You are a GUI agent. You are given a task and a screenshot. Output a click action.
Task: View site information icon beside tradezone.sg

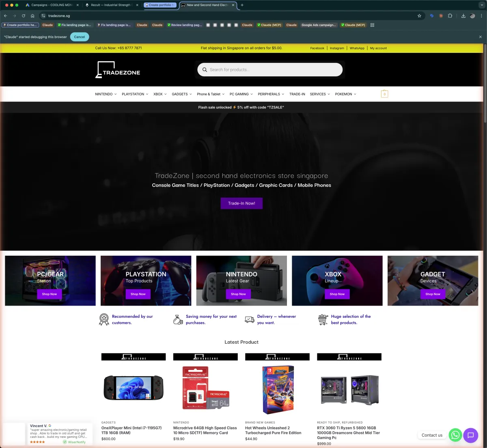coord(43,16)
